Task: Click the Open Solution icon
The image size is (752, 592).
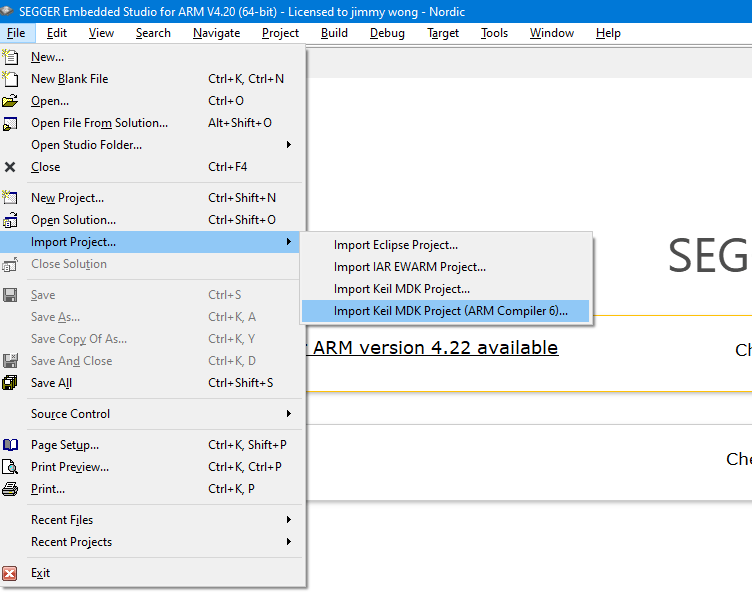Action: point(11,220)
